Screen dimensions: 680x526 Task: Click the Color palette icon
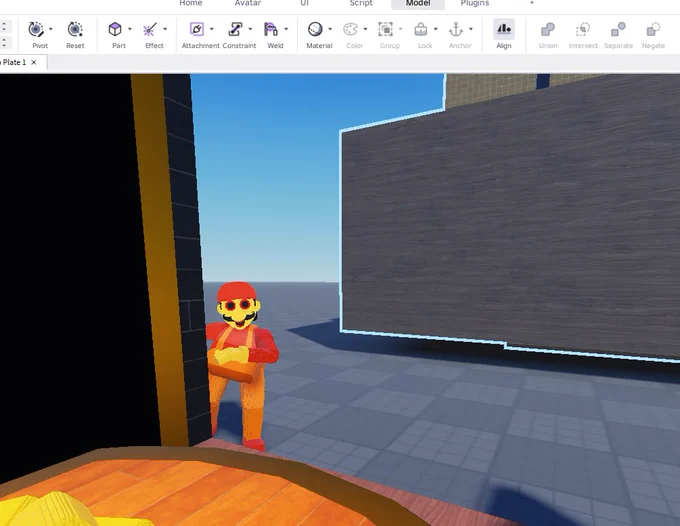[x=350, y=29]
